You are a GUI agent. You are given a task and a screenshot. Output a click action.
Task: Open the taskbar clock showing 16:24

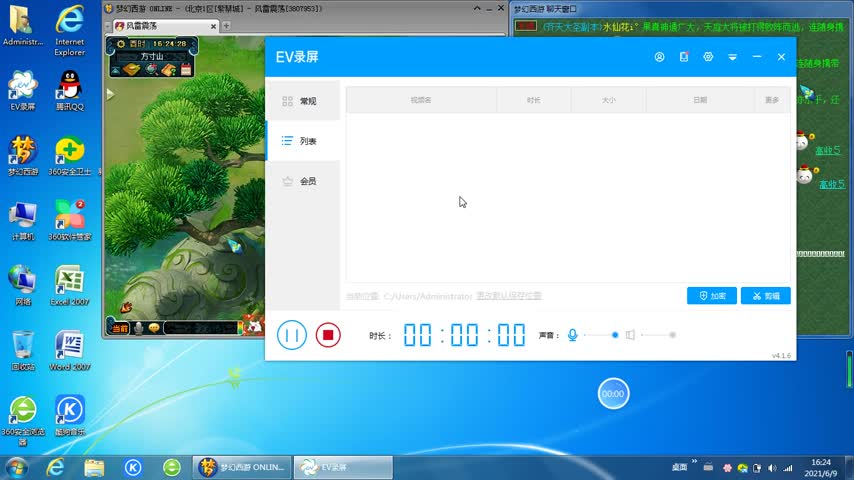[821, 467]
